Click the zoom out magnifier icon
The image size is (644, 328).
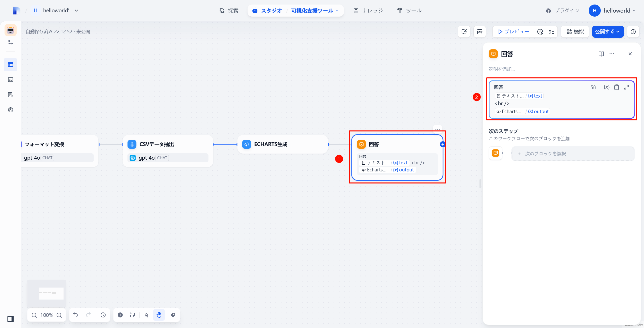point(34,315)
